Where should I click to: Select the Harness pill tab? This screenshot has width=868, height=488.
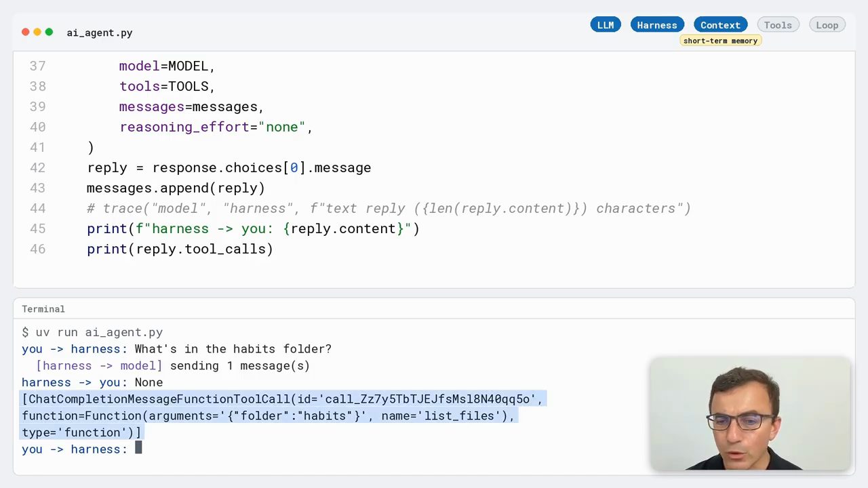pos(657,25)
